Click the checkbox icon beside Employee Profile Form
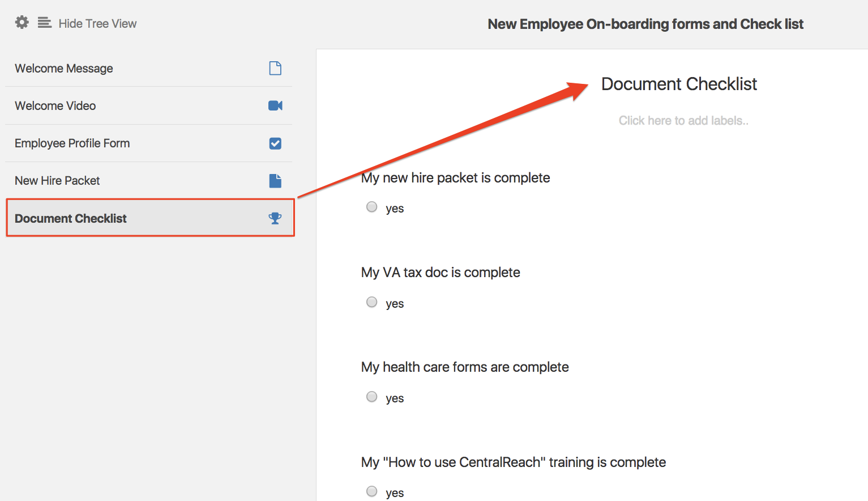Viewport: 868px width, 501px height. pyautogui.click(x=275, y=143)
